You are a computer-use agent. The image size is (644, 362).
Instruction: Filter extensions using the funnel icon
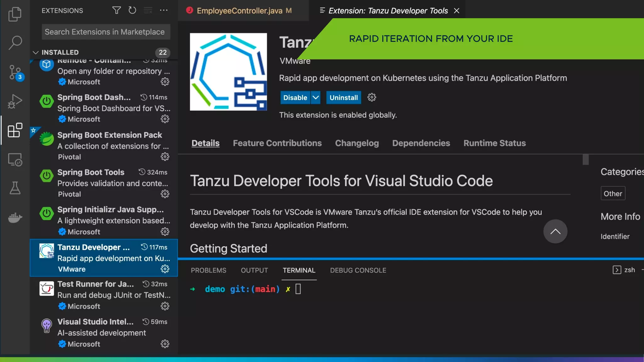[116, 10]
